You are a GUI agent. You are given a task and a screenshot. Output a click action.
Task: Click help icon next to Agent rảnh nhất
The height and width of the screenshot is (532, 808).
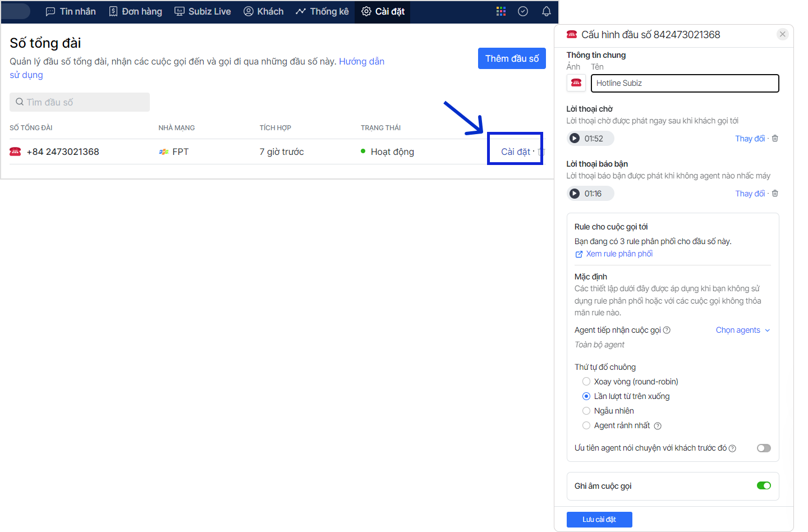(x=658, y=426)
